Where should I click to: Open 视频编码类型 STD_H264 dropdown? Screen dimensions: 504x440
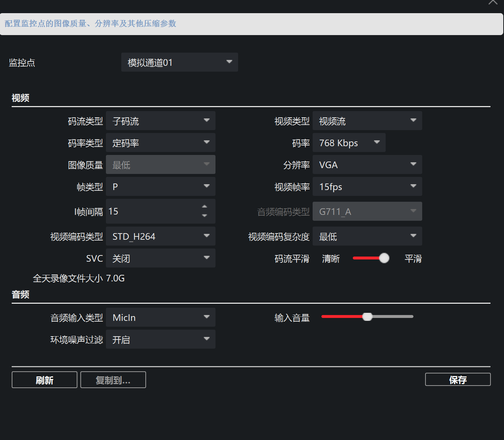click(160, 236)
